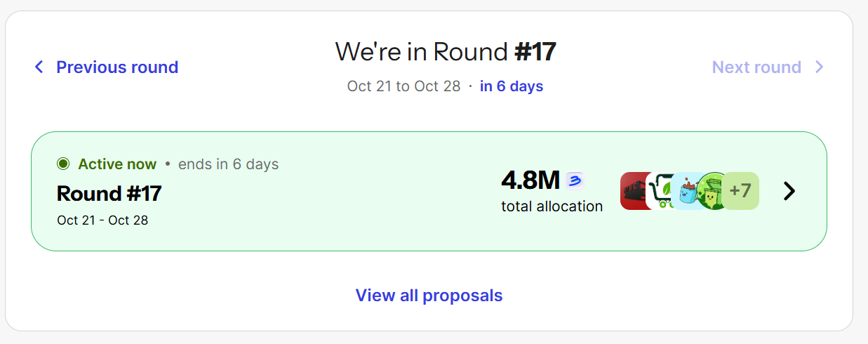Expand Round #17 with the black chevron
The width and height of the screenshot is (868, 344).
point(789,191)
